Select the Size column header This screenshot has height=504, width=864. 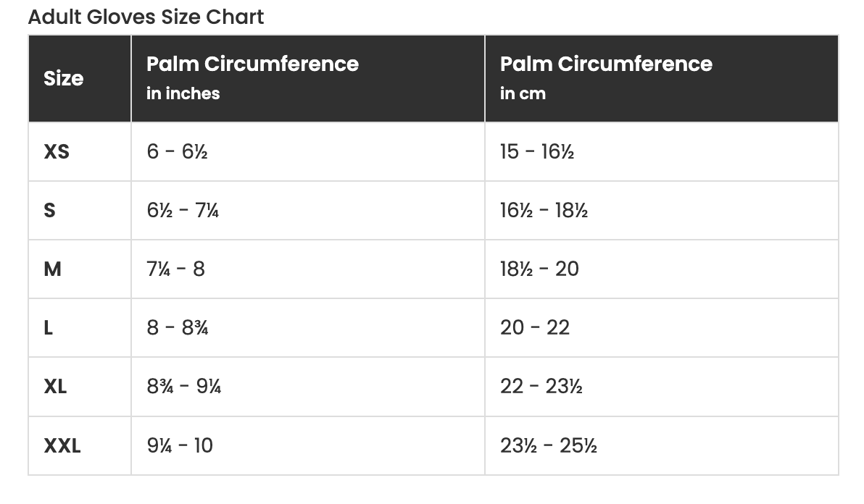point(64,78)
